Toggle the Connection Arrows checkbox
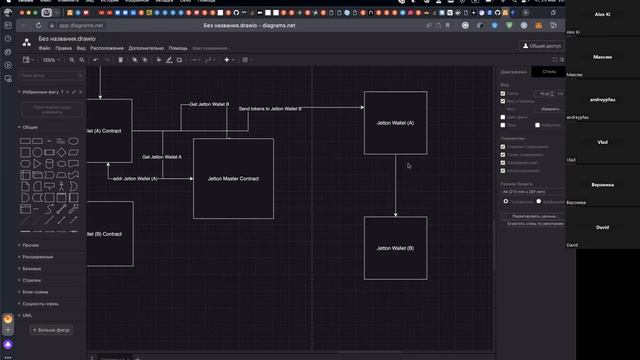This screenshot has width=640, height=360. [x=503, y=147]
